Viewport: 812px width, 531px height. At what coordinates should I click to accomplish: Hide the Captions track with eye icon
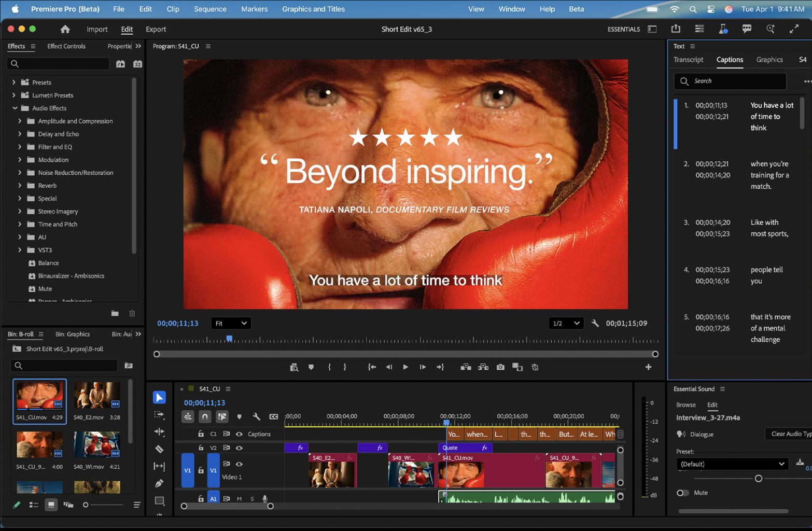239,434
